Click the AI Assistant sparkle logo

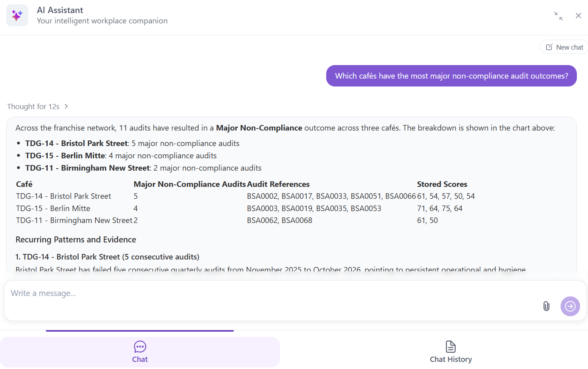coord(17,15)
